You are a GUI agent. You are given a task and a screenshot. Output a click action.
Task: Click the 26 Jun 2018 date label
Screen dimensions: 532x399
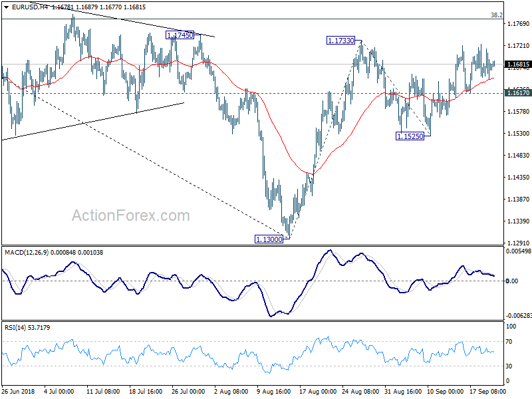pyautogui.click(x=18, y=392)
